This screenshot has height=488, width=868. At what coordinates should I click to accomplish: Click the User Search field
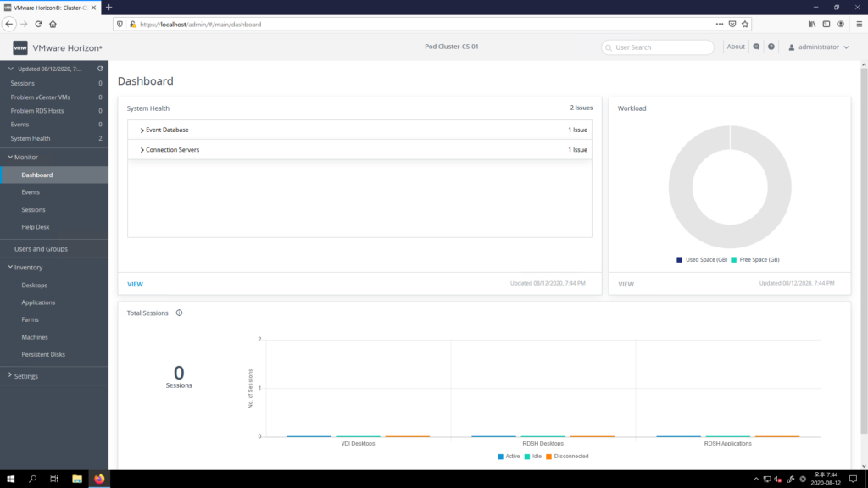[658, 47]
